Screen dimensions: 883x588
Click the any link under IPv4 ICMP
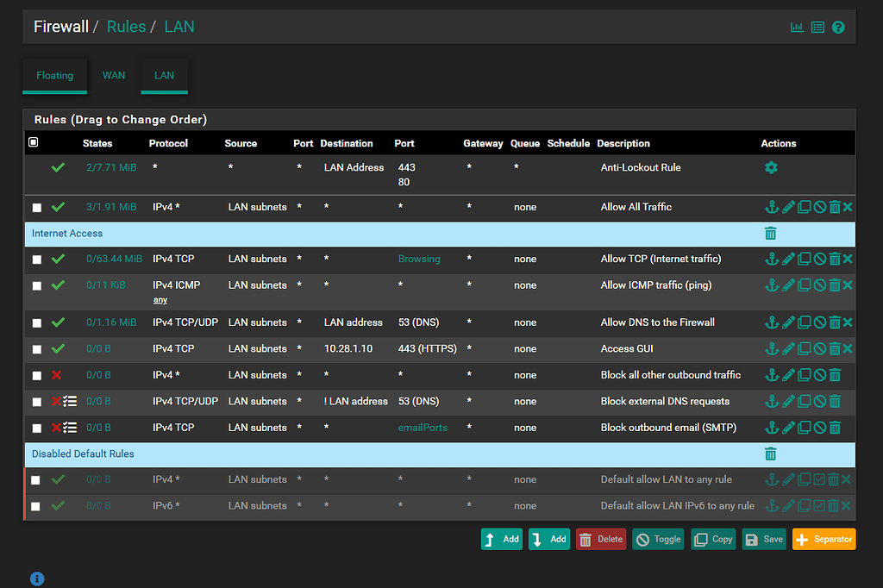click(160, 299)
